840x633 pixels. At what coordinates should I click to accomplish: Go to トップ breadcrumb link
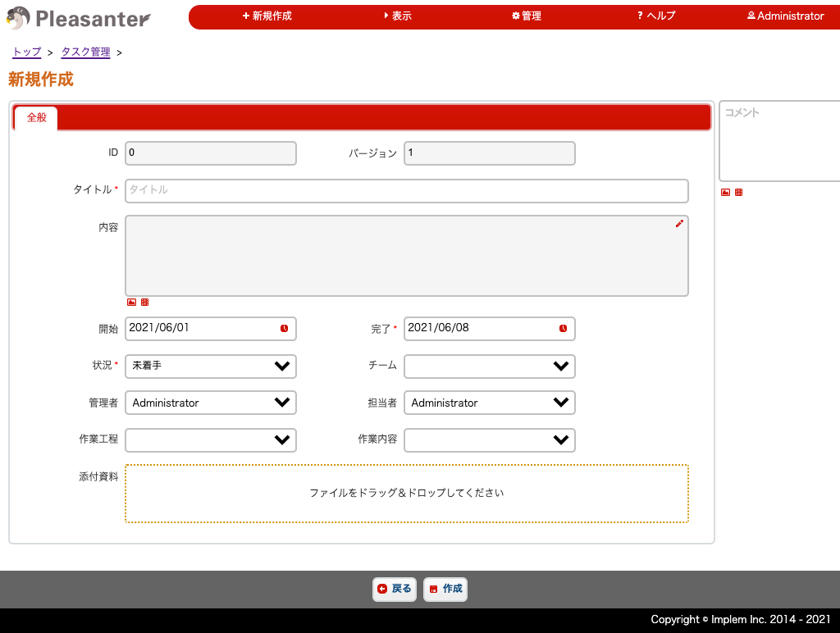click(27, 52)
